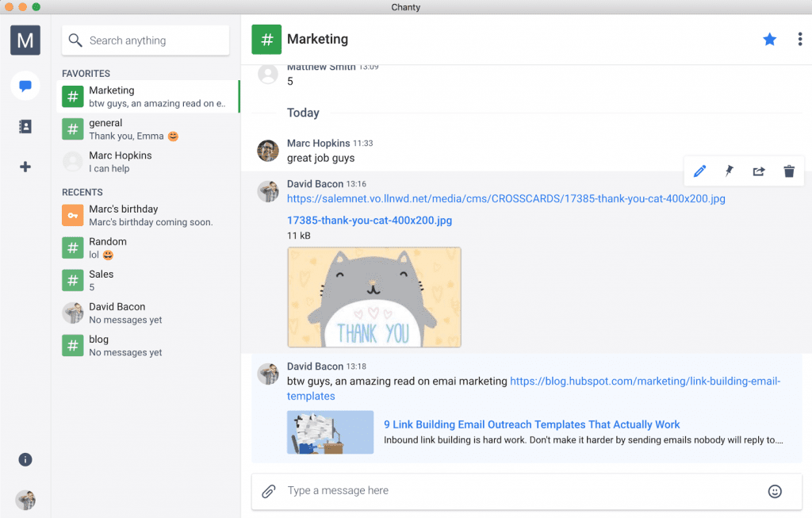Open Marc Hopkins direct message in Favorites

(x=147, y=162)
